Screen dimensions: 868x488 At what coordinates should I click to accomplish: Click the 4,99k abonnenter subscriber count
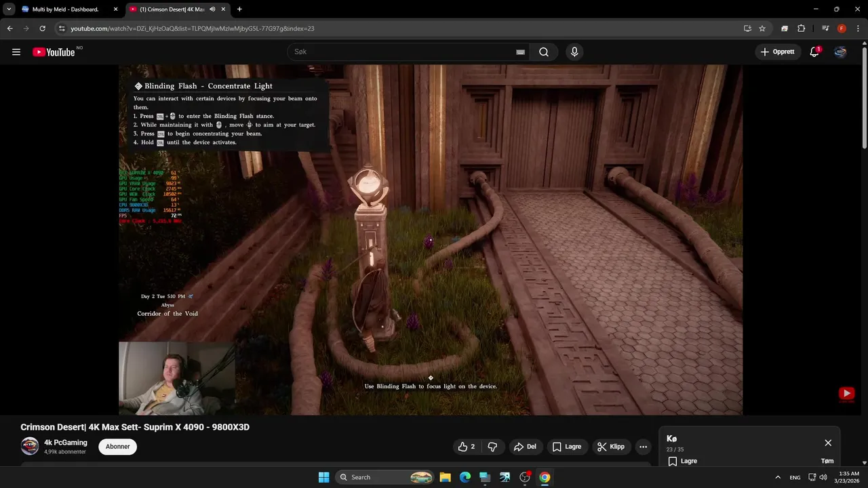[65, 452]
